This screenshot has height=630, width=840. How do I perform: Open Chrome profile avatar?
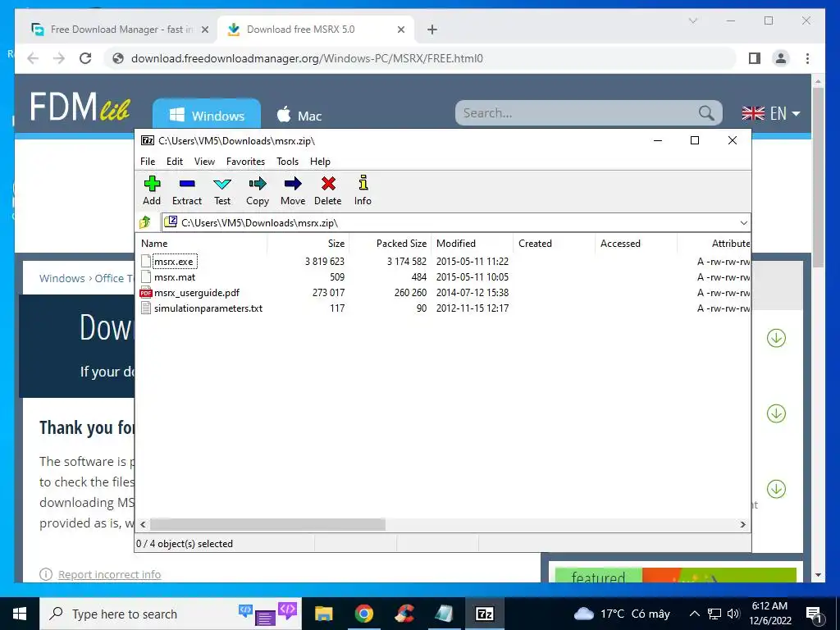[x=781, y=58]
